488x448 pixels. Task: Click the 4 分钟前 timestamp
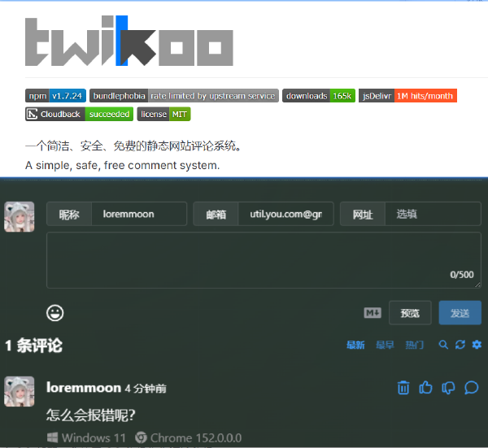point(146,389)
